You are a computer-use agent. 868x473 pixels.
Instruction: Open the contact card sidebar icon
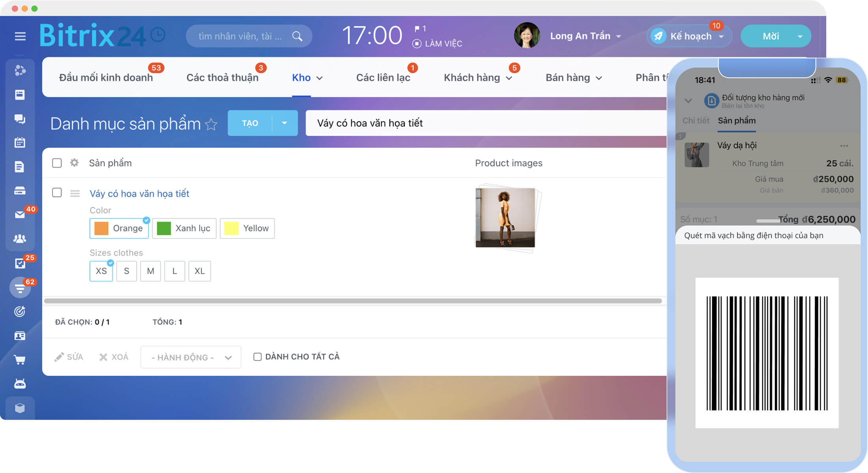point(20,336)
